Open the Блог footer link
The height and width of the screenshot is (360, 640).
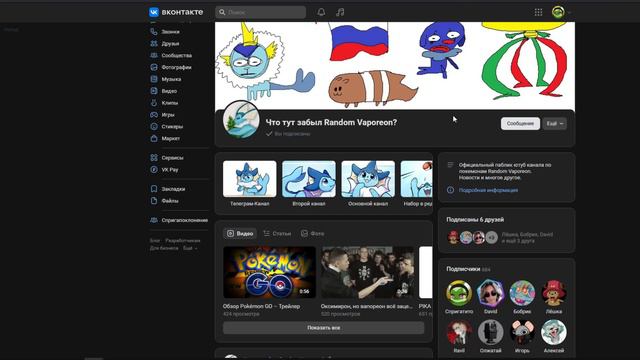155,241
